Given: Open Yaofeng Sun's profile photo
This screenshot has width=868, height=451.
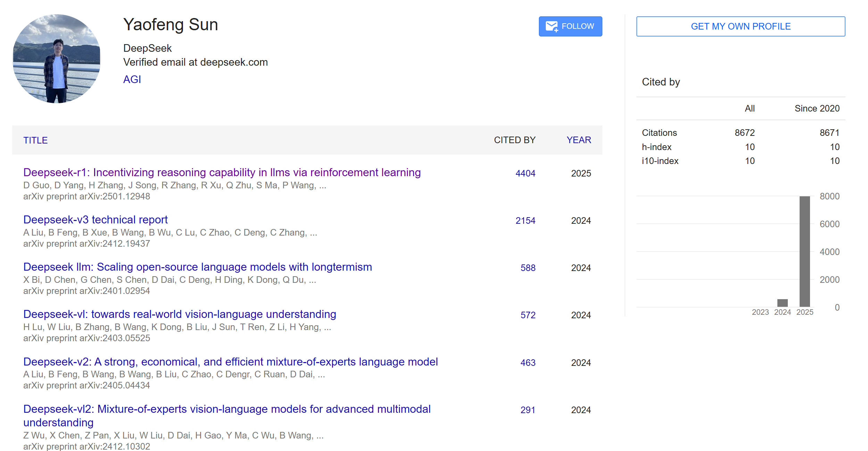Looking at the screenshot, I should pyautogui.click(x=57, y=59).
